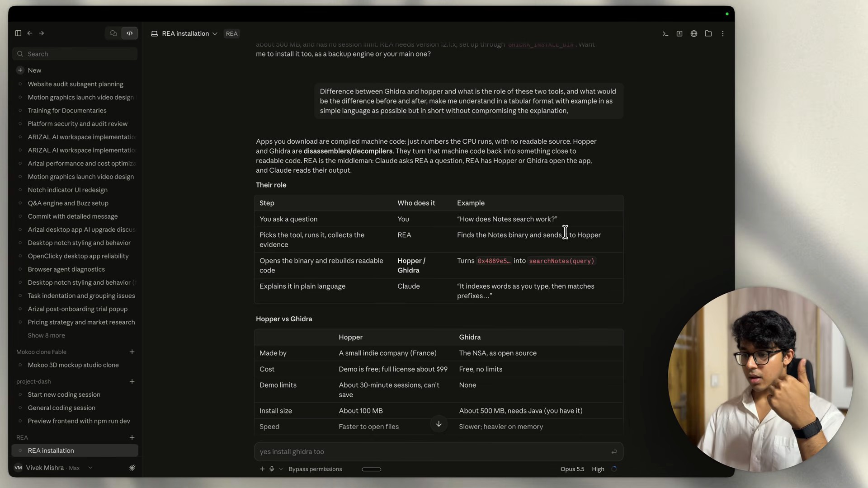Image resolution: width=868 pixels, height=488 pixels.
Task: Open the terminal icon in header
Action: click(665, 33)
